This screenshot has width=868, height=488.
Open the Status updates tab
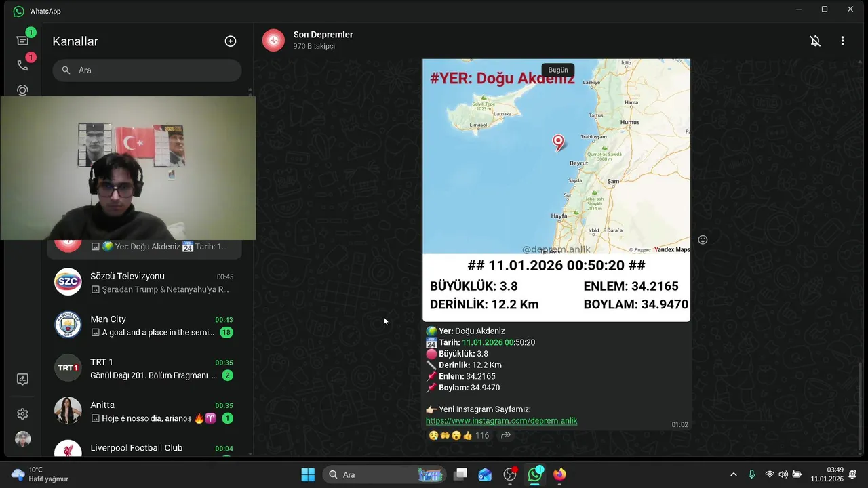pos(22,90)
